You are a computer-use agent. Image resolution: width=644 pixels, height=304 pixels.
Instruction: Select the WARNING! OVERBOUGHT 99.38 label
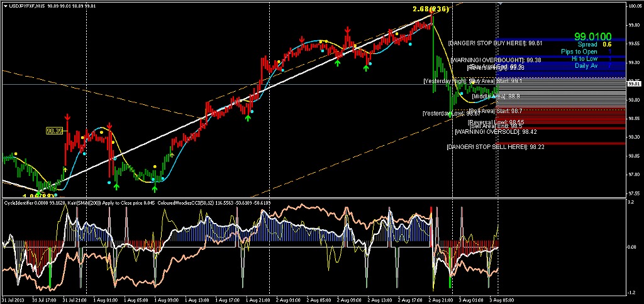[496, 60]
